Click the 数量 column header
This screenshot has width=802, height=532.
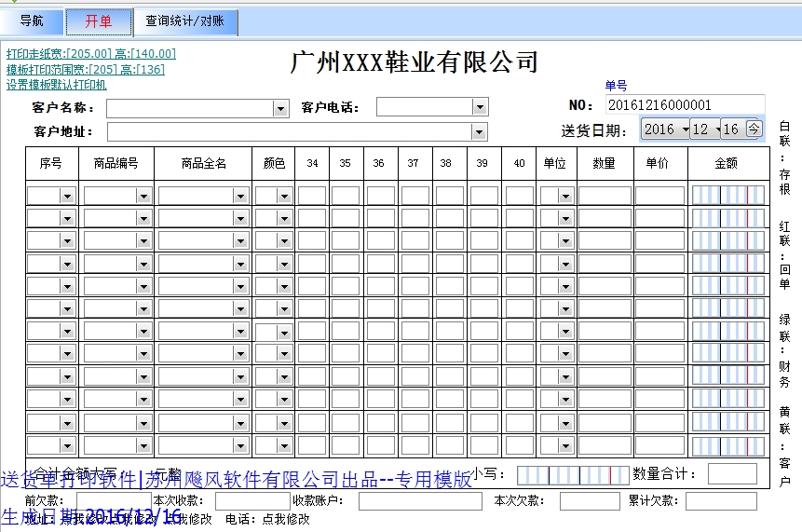pos(604,163)
